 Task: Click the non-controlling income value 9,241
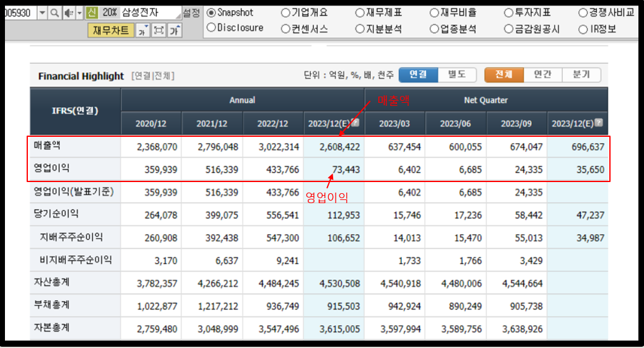287,261
